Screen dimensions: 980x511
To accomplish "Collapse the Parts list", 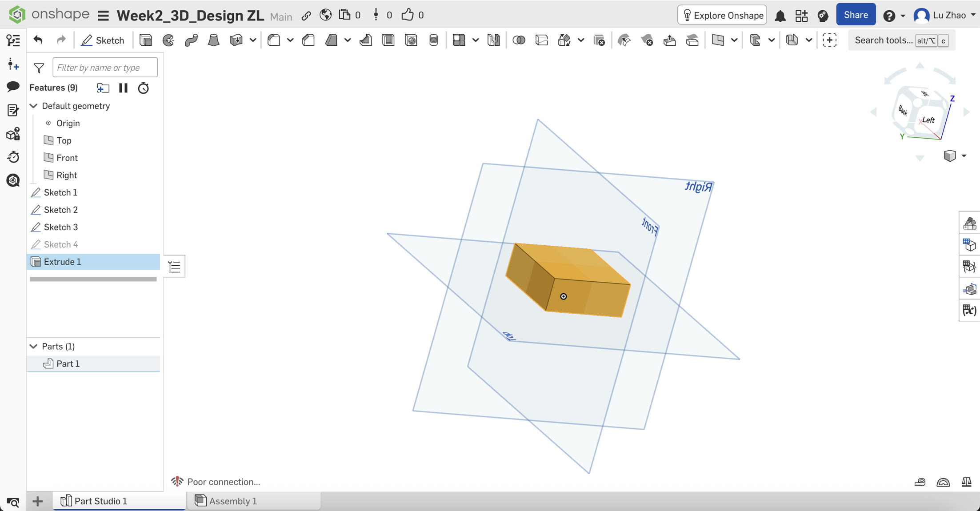I will click(x=33, y=346).
